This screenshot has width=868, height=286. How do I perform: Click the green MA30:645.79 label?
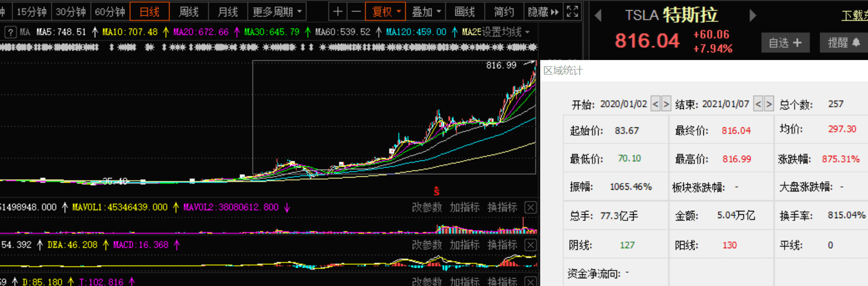pos(272,32)
